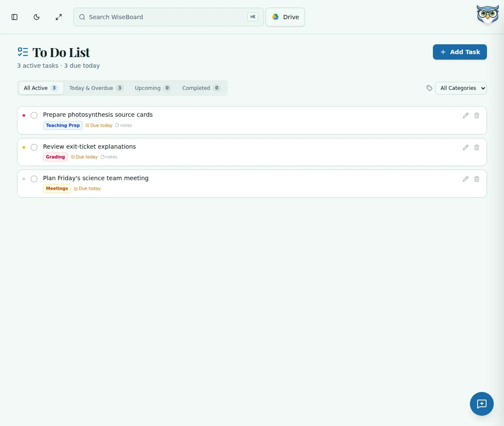Open the owl profile avatar

pos(487,15)
